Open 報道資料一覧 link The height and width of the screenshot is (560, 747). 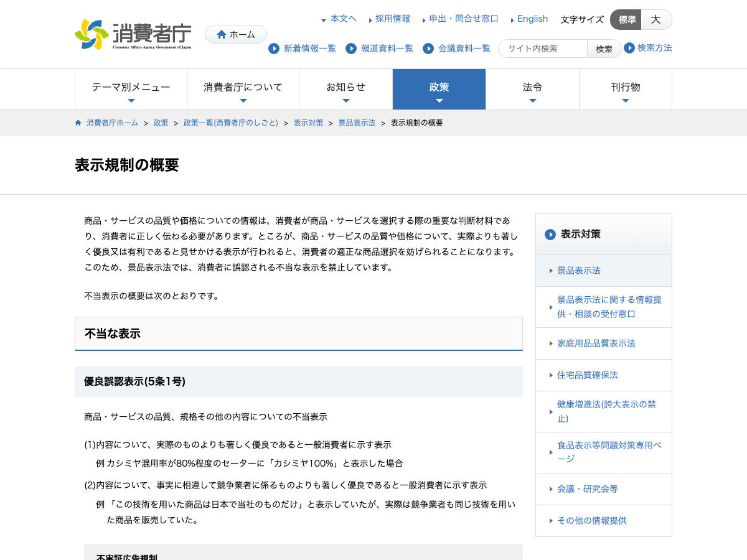pyautogui.click(x=387, y=49)
